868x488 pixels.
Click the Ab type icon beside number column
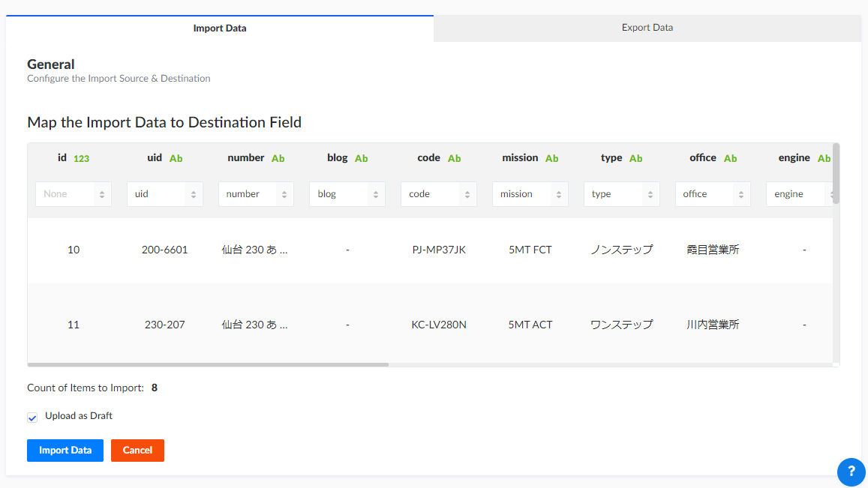tap(278, 159)
